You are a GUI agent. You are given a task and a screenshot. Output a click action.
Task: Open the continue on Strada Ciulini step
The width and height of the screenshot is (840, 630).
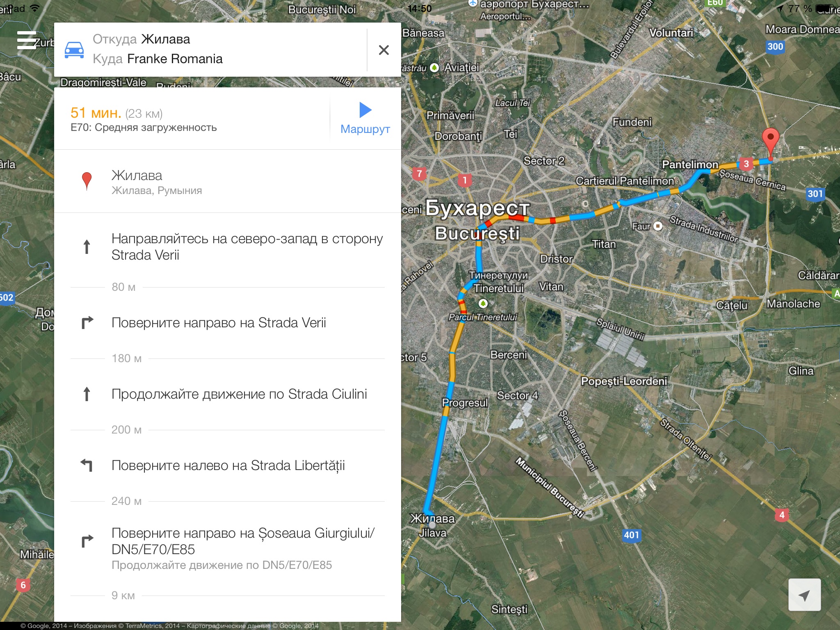coord(228,394)
